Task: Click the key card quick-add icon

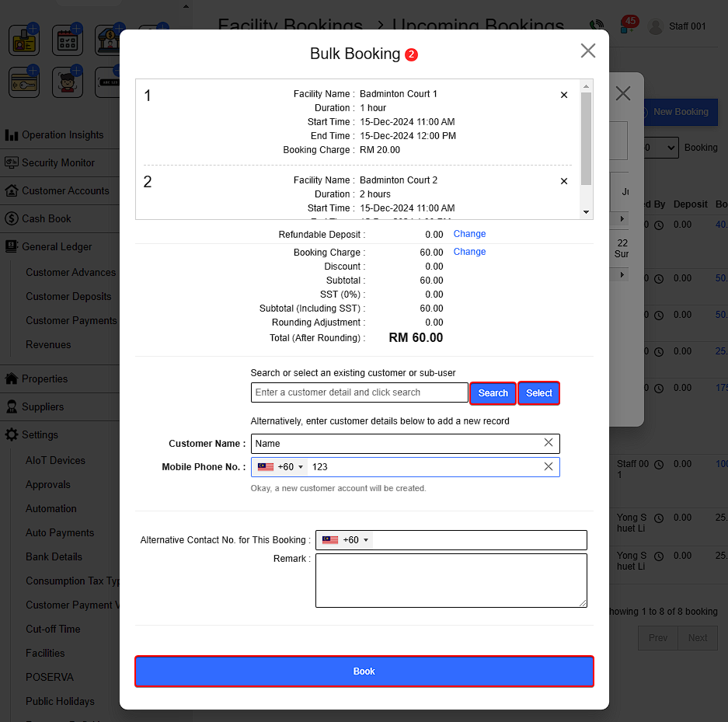Action: coord(24,82)
